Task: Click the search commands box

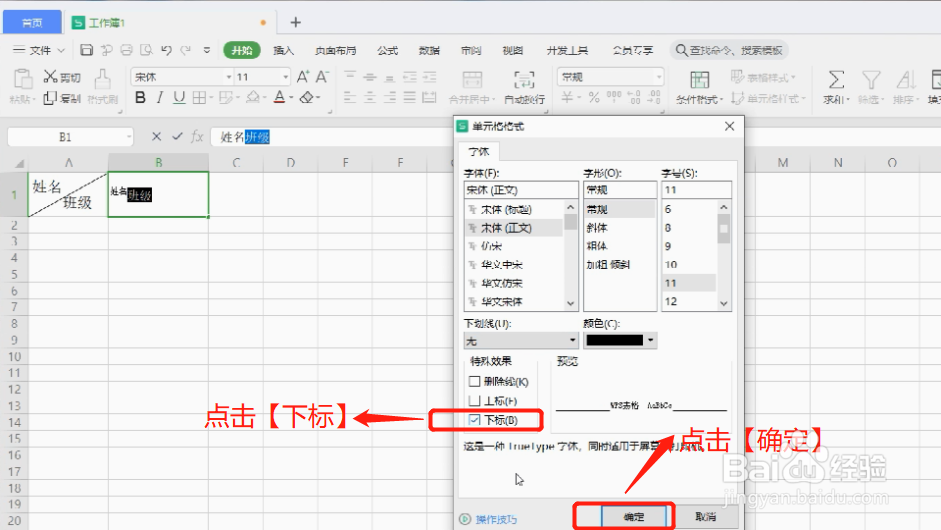Action: point(729,50)
